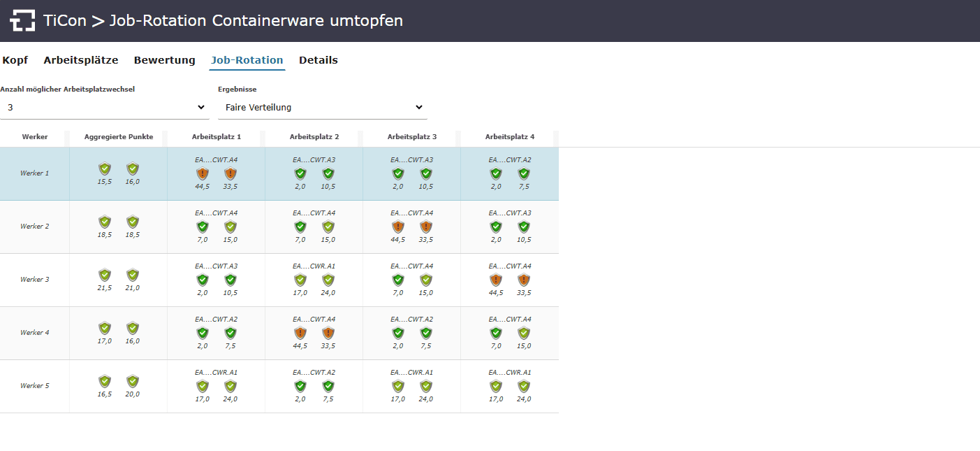980x451 pixels.
Task: Open the Anzahl möglicher Arbeitsplatzwechsel dropdown
Action: [x=104, y=108]
